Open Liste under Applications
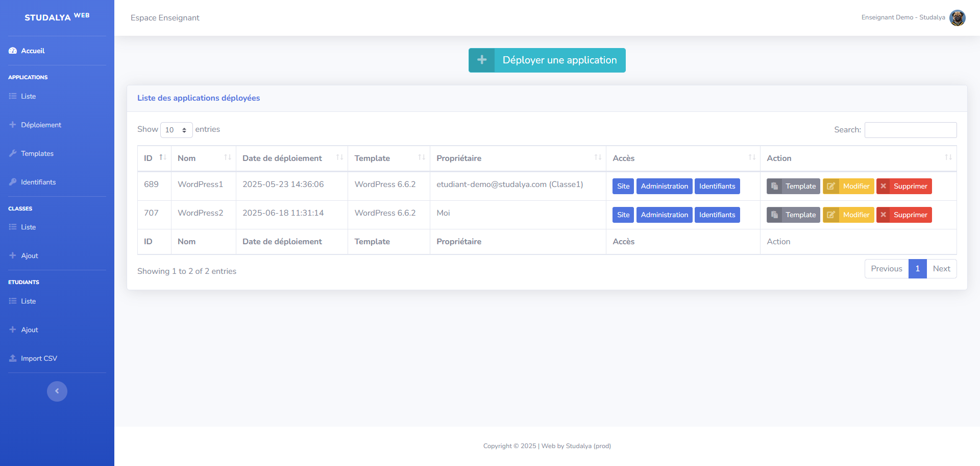The width and height of the screenshot is (980, 466). click(28, 96)
